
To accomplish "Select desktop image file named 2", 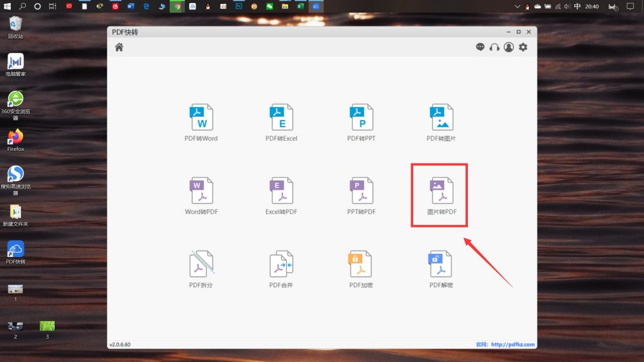I will coord(16,331).
